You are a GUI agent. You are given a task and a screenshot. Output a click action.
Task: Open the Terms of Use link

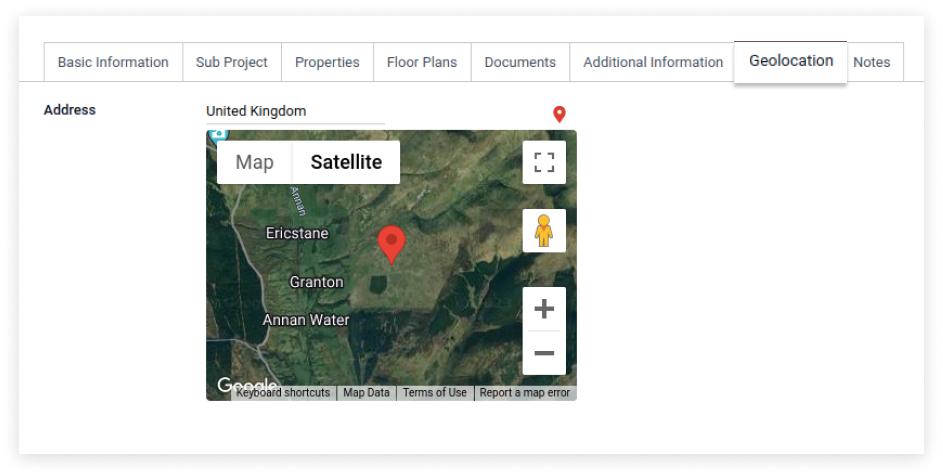tap(435, 393)
